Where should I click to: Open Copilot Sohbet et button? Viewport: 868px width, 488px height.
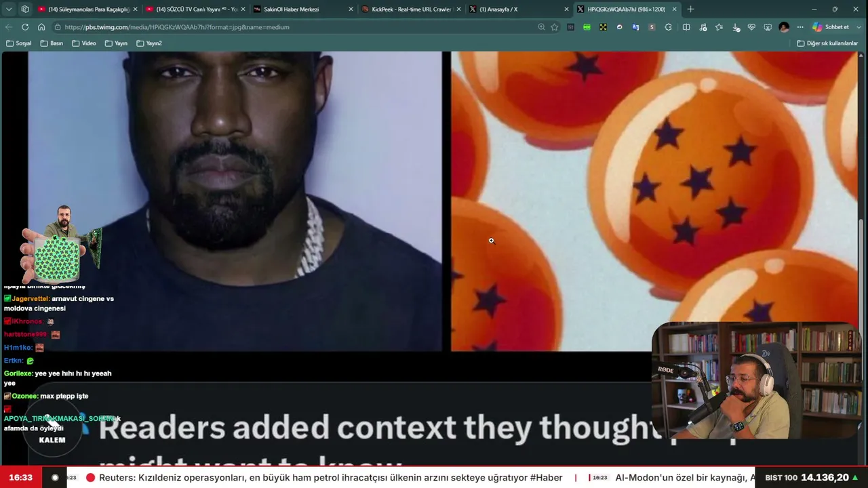click(831, 27)
